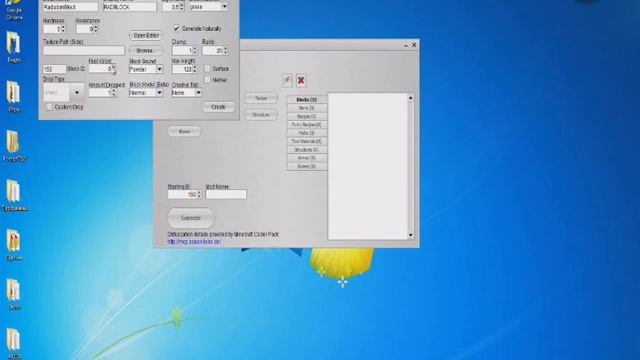Click the list scrollbar up arrow
The width and height of the screenshot is (640, 360).
tap(411, 98)
